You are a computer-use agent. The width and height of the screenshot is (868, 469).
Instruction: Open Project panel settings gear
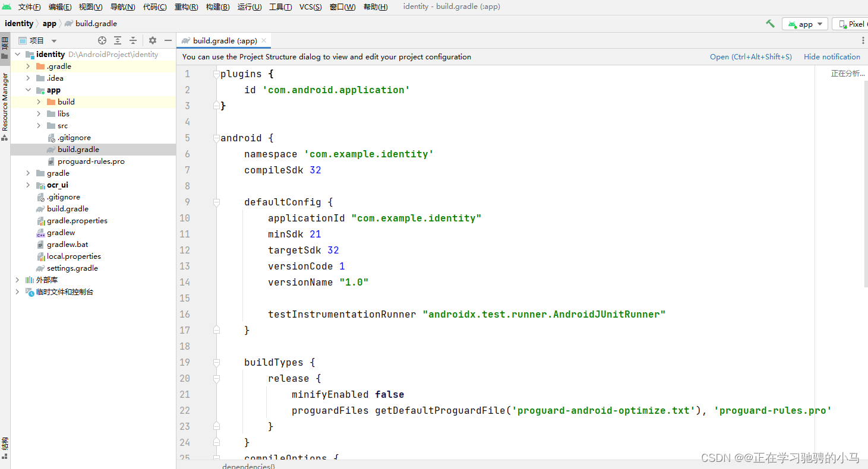click(x=153, y=40)
